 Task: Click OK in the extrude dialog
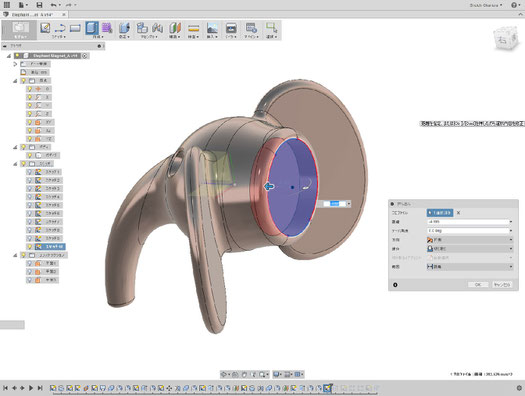point(478,285)
